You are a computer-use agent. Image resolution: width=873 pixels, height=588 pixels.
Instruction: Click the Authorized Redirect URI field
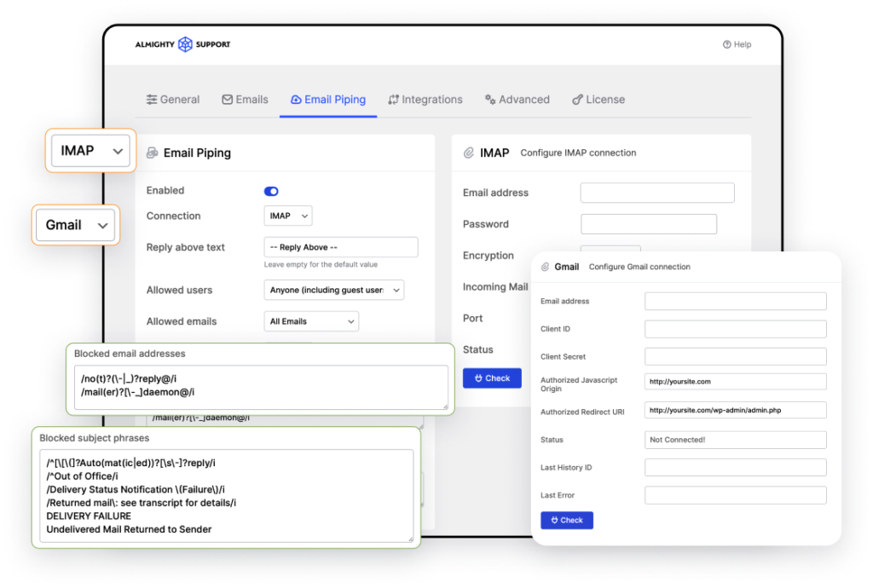click(x=736, y=410)
